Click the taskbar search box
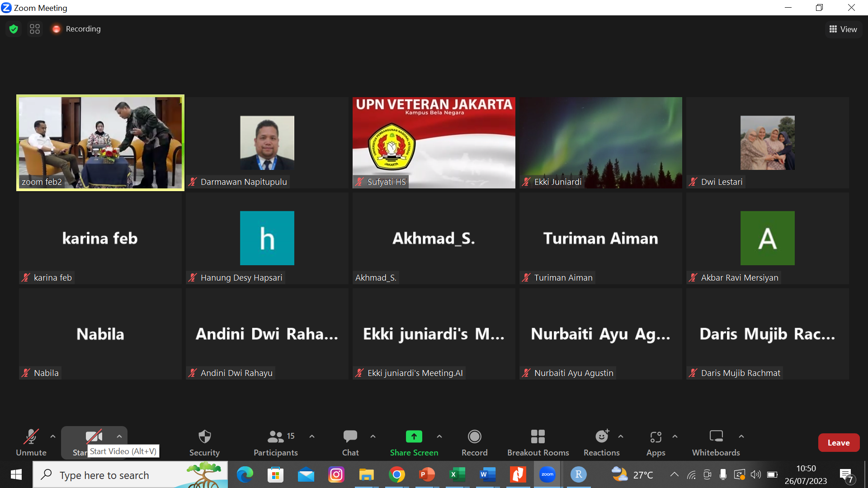Screen dimensions: 868x488 (x=130, y=474)
